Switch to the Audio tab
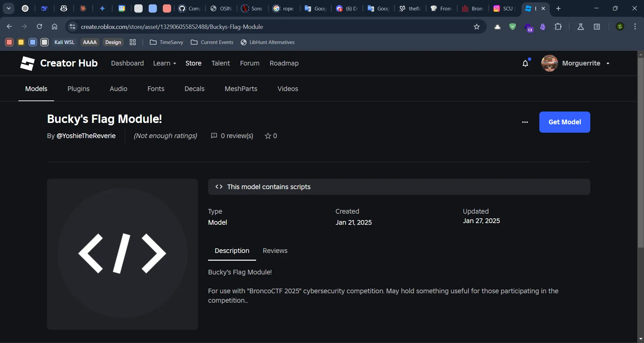 118,89
